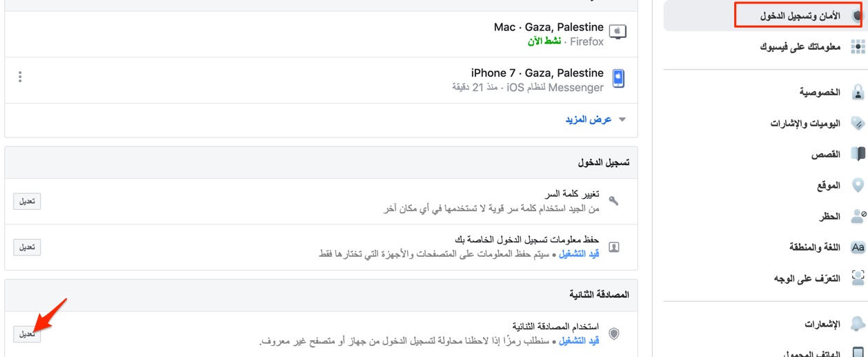Click the shield icon for two-factor authentication
868x357 pixels.
click(x=613, y=334)
